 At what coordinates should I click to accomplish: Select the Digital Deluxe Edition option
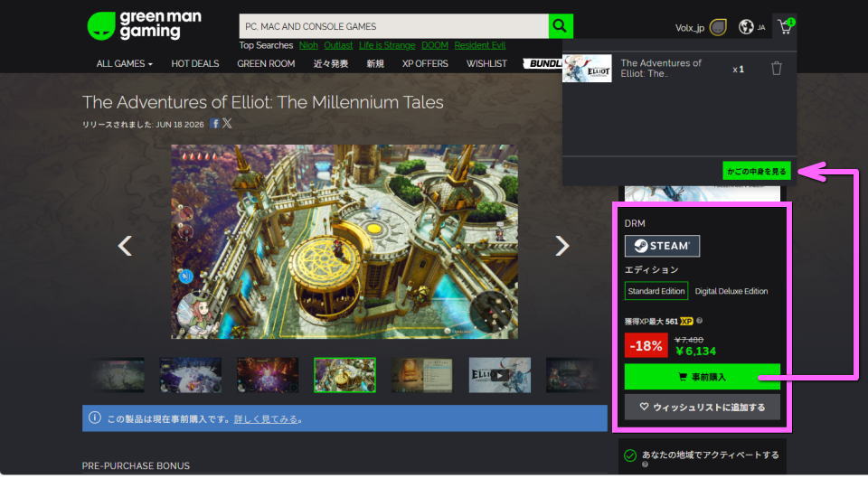click(731, 291)
